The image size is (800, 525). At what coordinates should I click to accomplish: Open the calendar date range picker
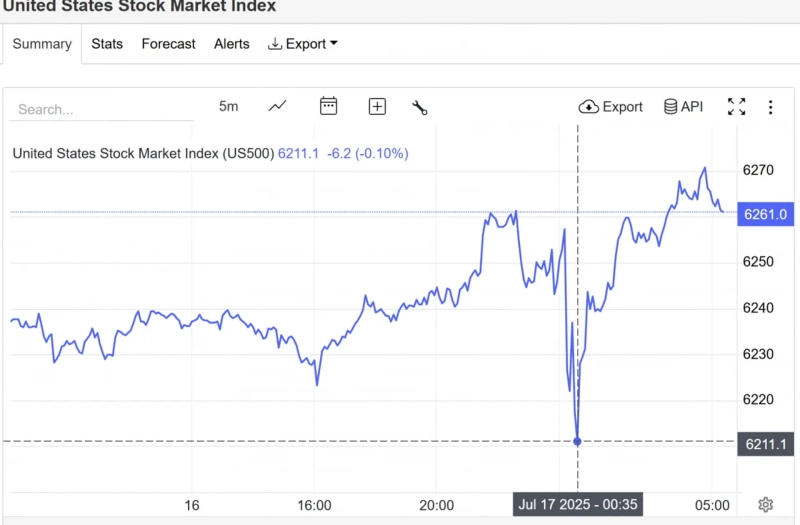[328, 106]
